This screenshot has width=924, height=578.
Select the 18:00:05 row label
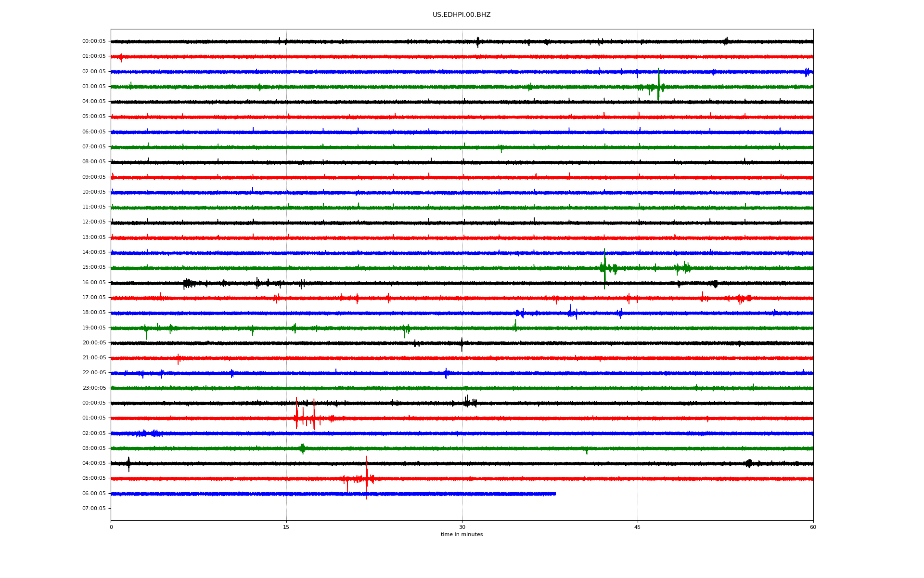(x=94, y=313)
